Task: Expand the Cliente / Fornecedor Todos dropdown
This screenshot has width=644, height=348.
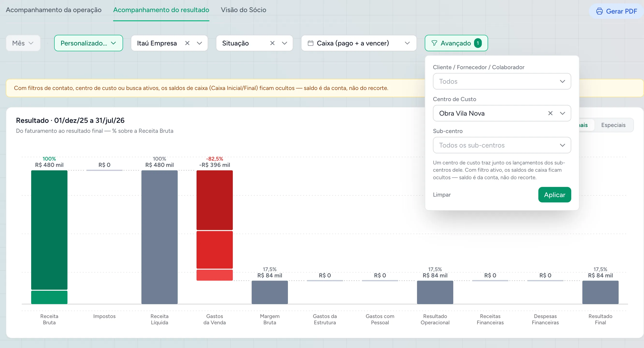Action: (x=502, y=81)
